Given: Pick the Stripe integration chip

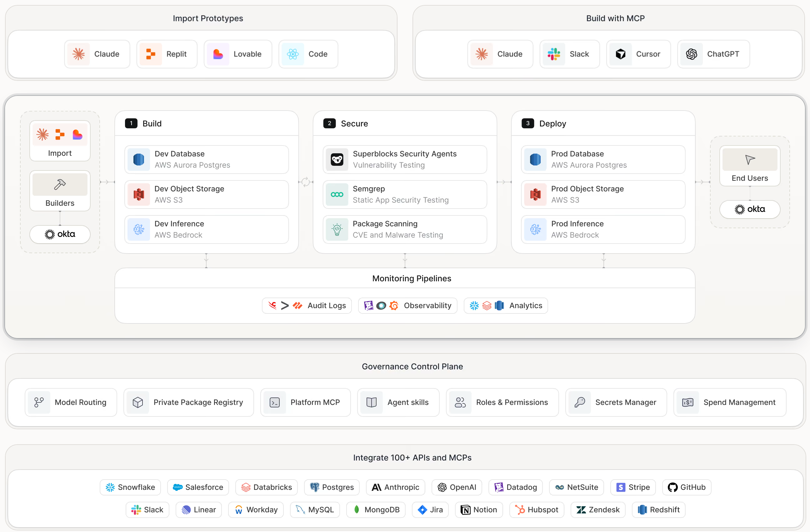Looking at the screenshot, I should pos(633,487).
